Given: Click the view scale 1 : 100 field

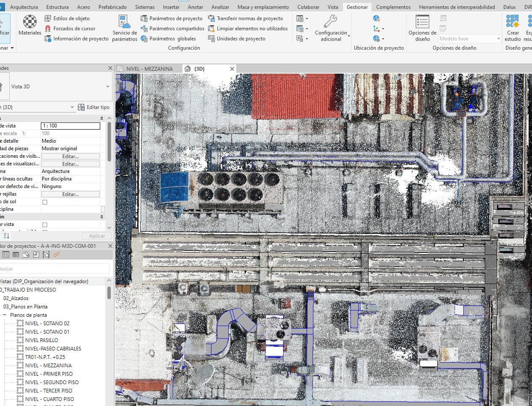Looking at the screenshot, I should click(70, 126).
